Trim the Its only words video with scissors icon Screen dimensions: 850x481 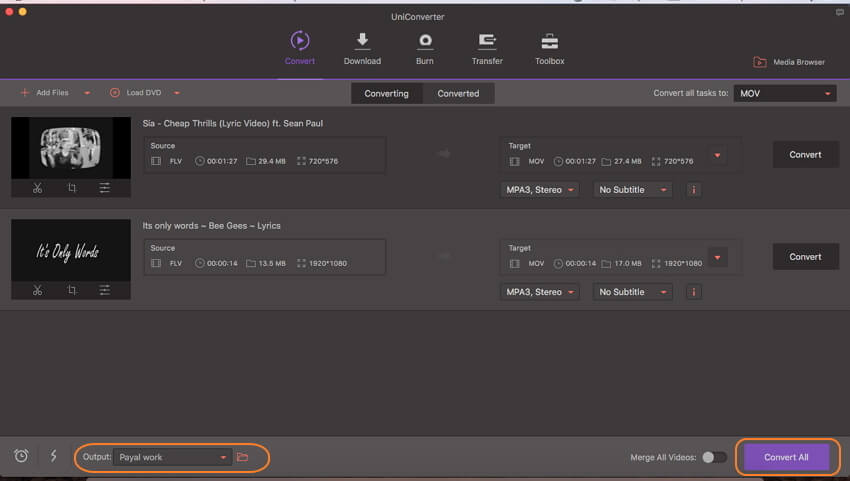[37, 290]
